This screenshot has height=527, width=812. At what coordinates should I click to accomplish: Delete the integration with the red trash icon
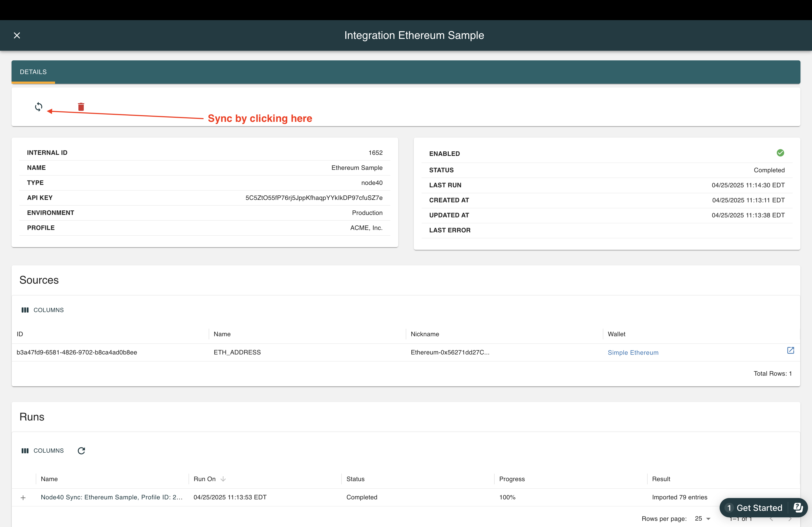point(81,107)
